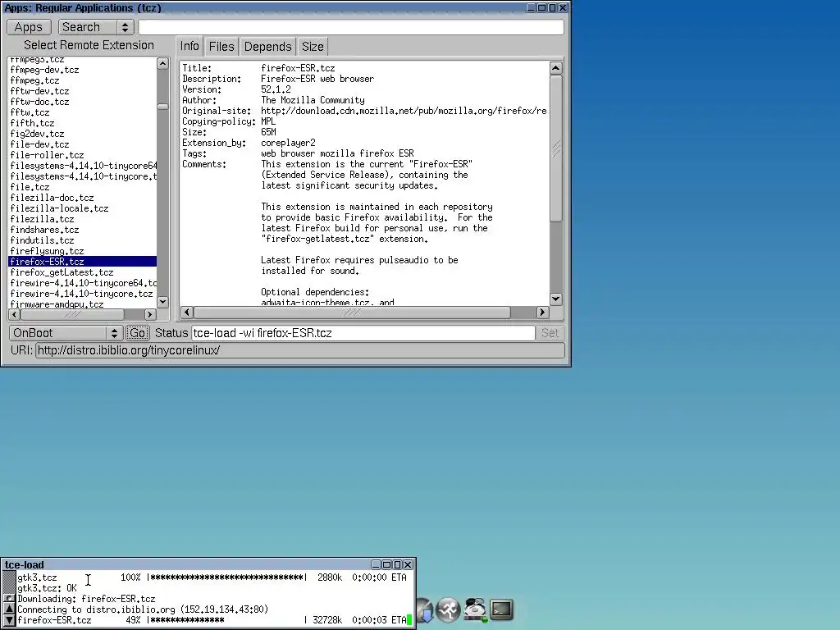Screen dimensions: 840x630
Task: Select ffmpeg.tcz in the extension list
Action: (83, 80)
